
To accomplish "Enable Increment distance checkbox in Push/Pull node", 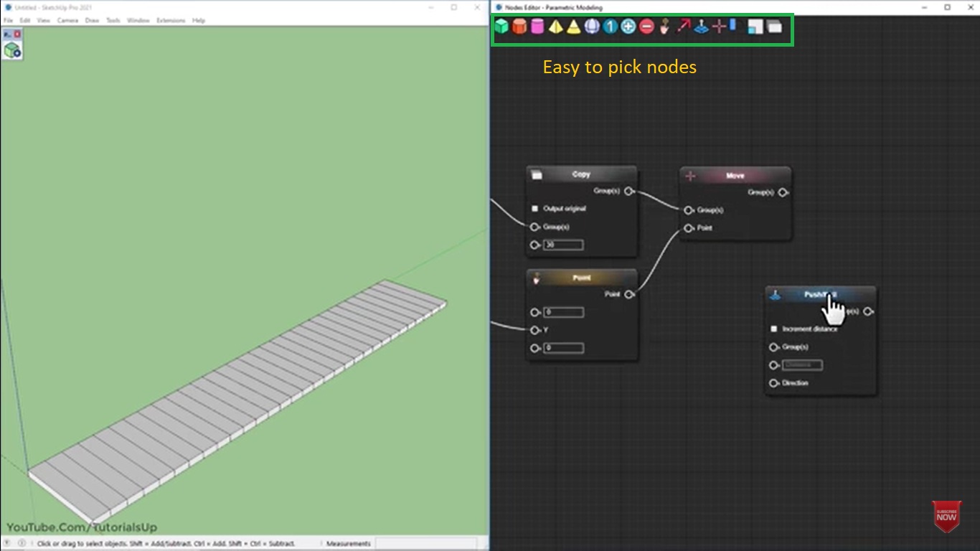I will coord(774,329).
